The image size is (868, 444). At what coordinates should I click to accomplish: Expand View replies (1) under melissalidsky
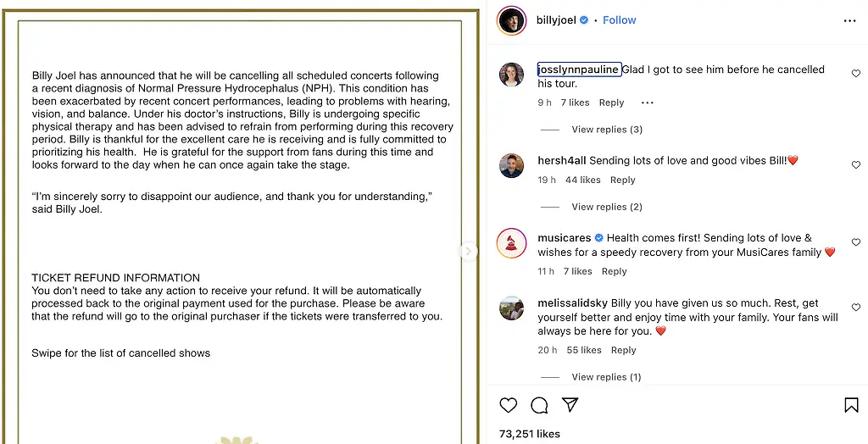point(606,377)
